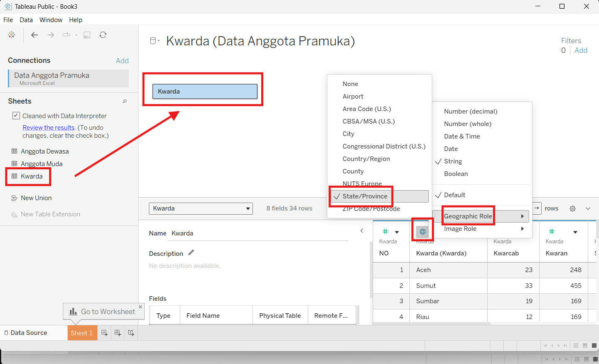Click Go to Worksheet button
Screen dimensions: 599x364
[103, 312]
